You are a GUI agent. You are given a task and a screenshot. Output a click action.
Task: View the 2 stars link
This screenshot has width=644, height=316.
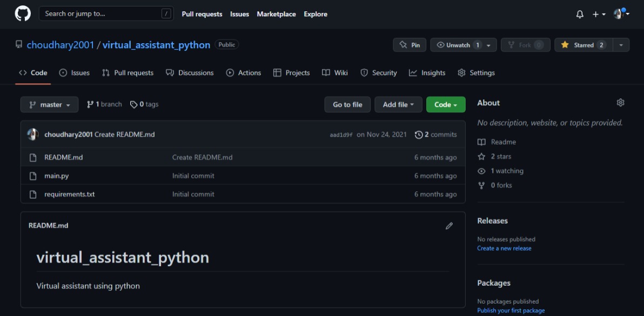(494, 156)
